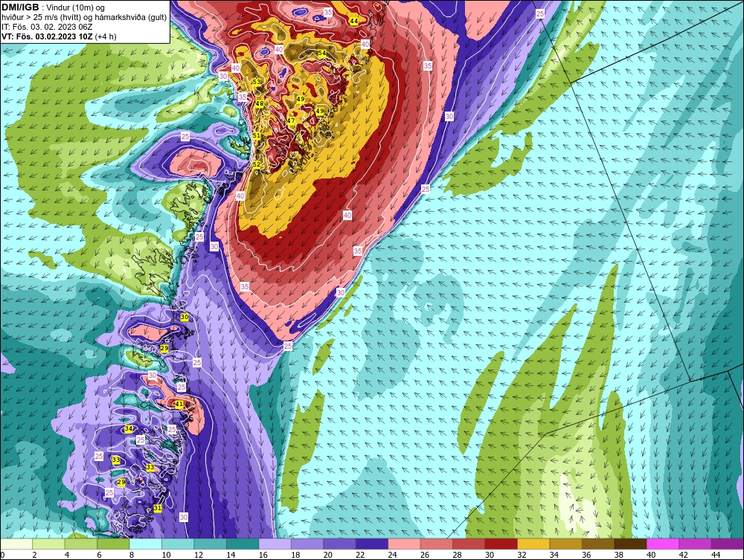The width and height of the screenshot is (744, 560).
Task: Click the title text 'DMI/IGB : Vindur (10m) og'
Action: [53, 7]
